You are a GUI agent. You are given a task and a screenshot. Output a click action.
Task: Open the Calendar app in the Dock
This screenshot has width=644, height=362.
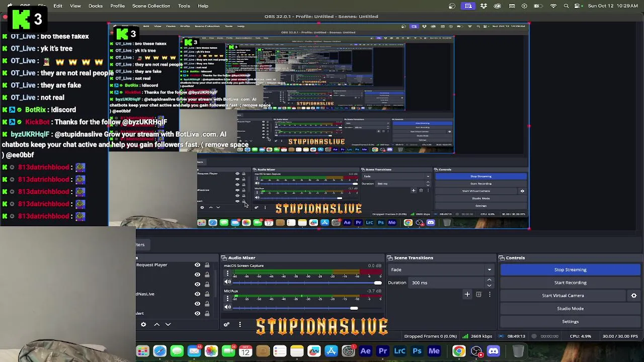245,351
